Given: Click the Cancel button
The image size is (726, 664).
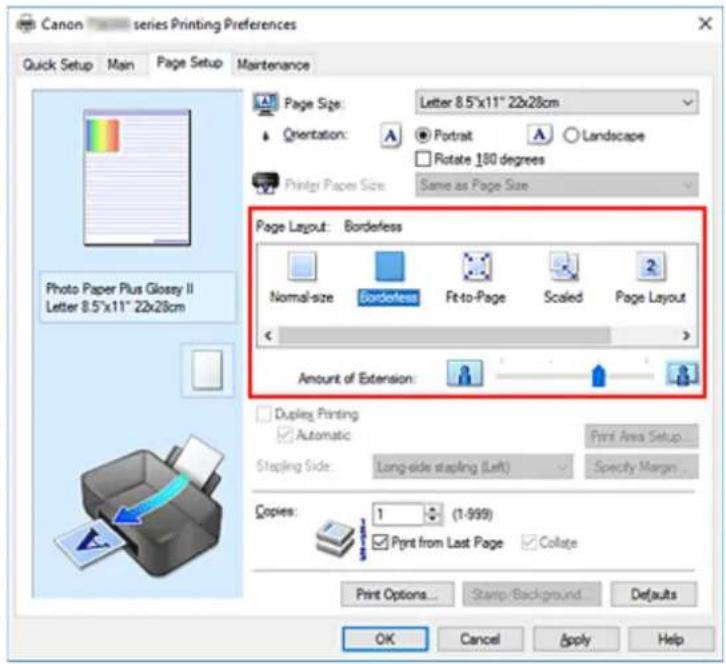Looking at the screenshot, I should [x=480, y=639].
